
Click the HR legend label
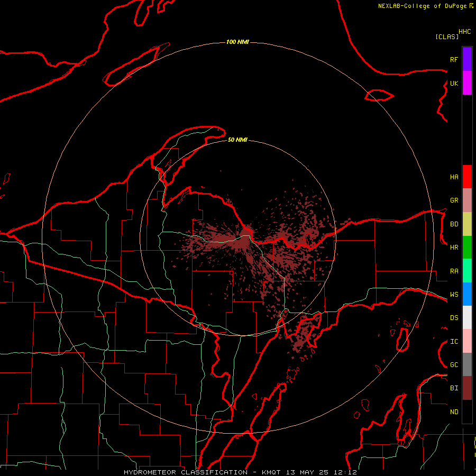(x=454, y=248)
